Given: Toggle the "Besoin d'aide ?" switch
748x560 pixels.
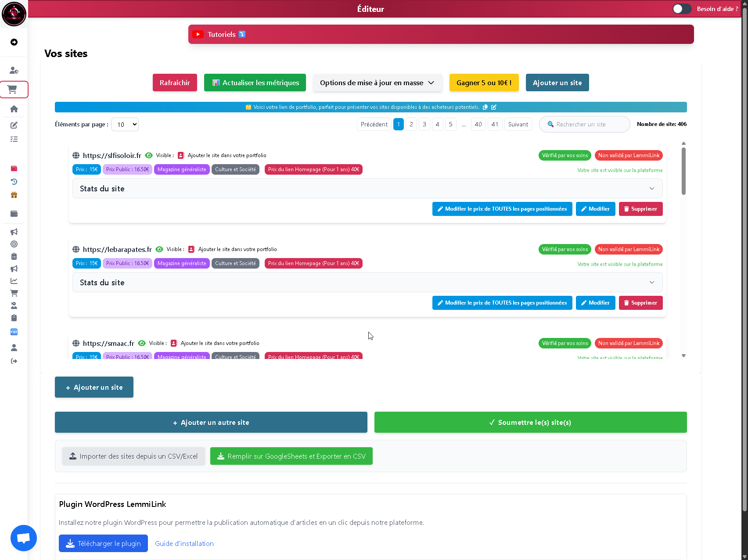Looking at the screenshot, I should click(682, 9).
